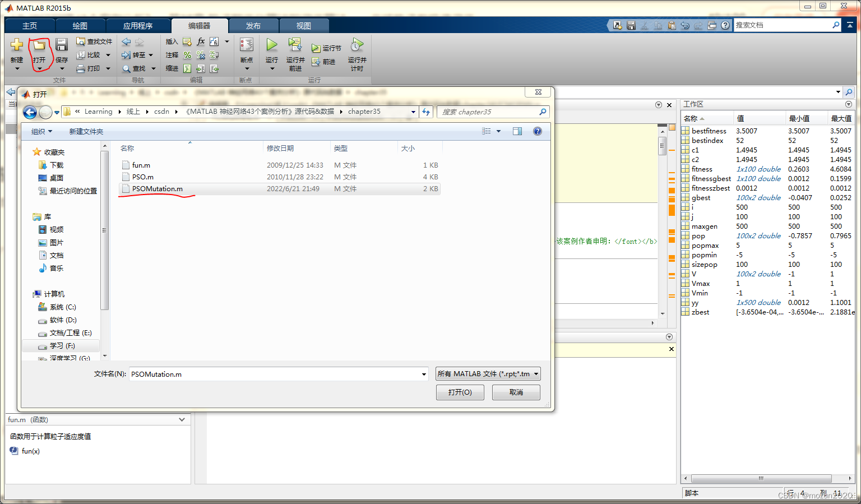Select the file PSOMutation.m in list
The image size is (861, 504).
[279, 189]
